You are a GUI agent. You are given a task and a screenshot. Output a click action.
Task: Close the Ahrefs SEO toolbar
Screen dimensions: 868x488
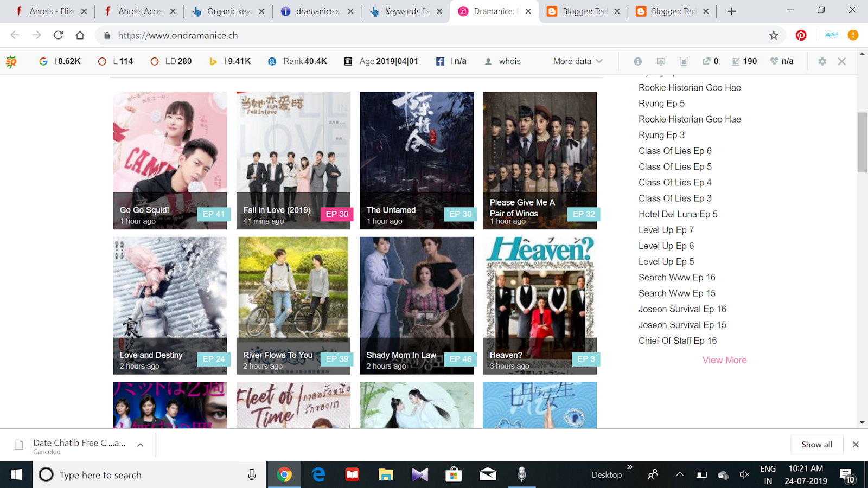[x=841, y=61]
